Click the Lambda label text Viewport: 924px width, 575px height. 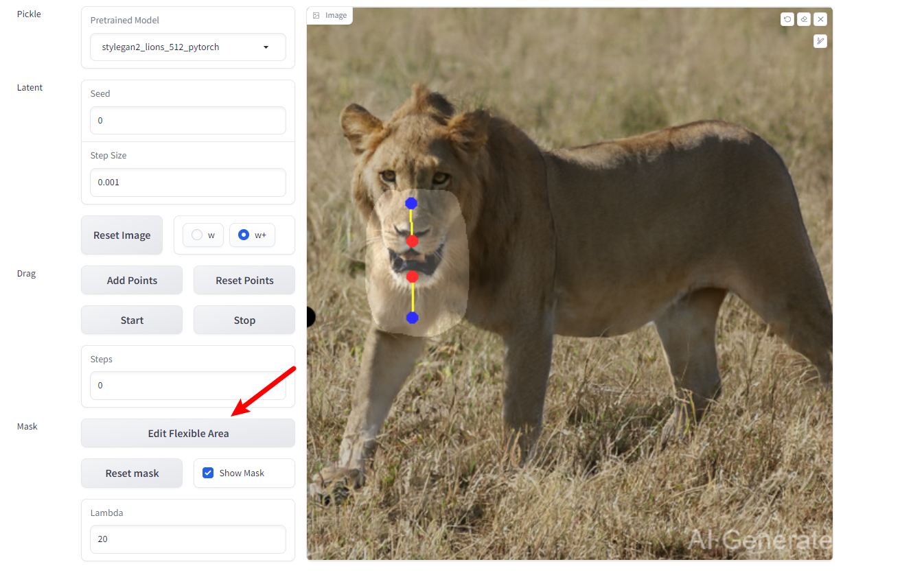(106, 513)
